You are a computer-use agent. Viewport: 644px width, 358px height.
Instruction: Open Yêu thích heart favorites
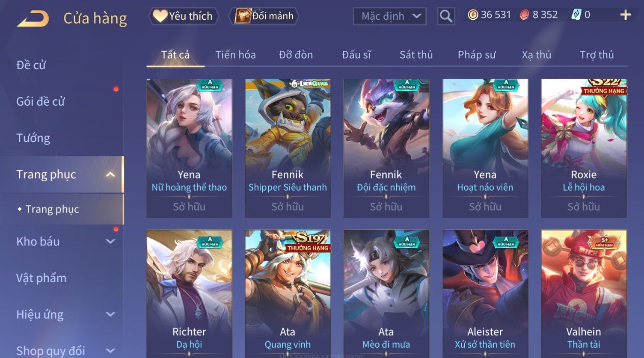(x=184, y=16)
